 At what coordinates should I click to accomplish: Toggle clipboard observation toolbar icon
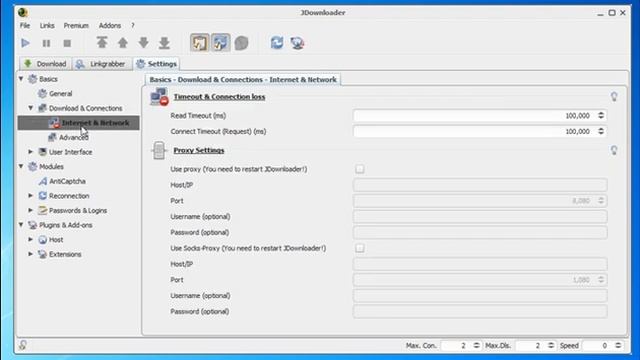[x=200, y=42]
